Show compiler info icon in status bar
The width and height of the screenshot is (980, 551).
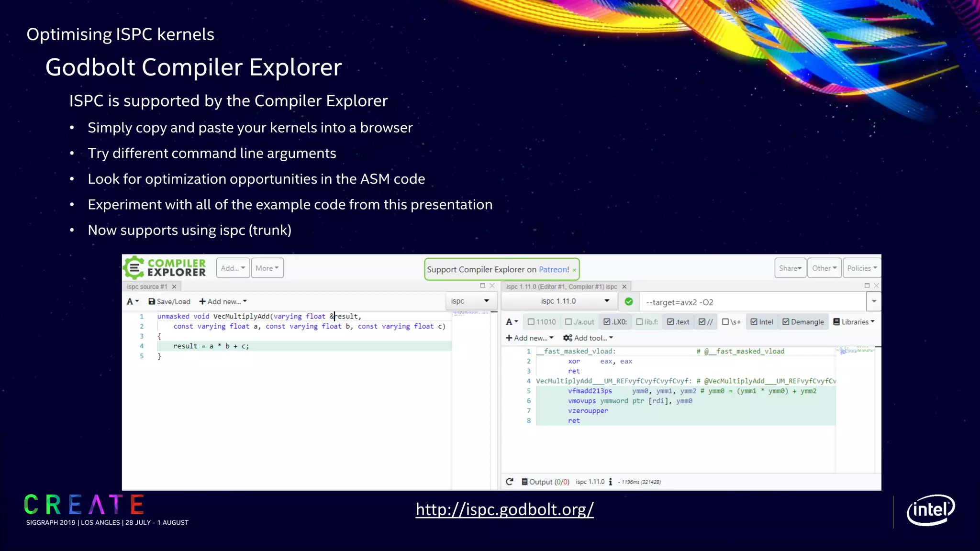(610, 482)
